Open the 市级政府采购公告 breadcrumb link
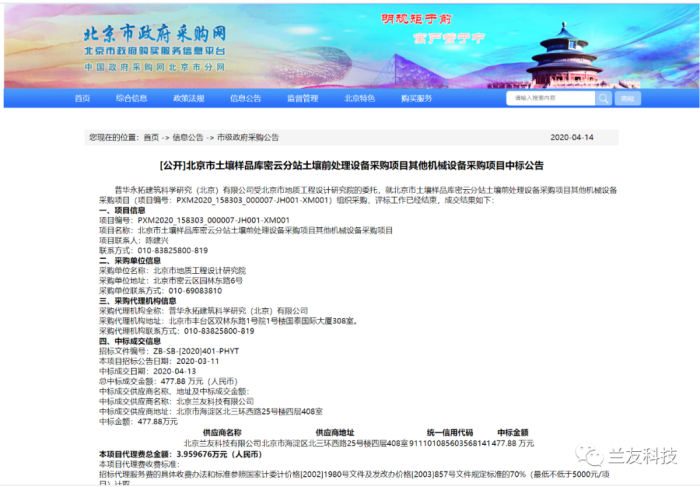Image resolution: width=700 pixels, height=487 pixels. (x=248, y=137)
